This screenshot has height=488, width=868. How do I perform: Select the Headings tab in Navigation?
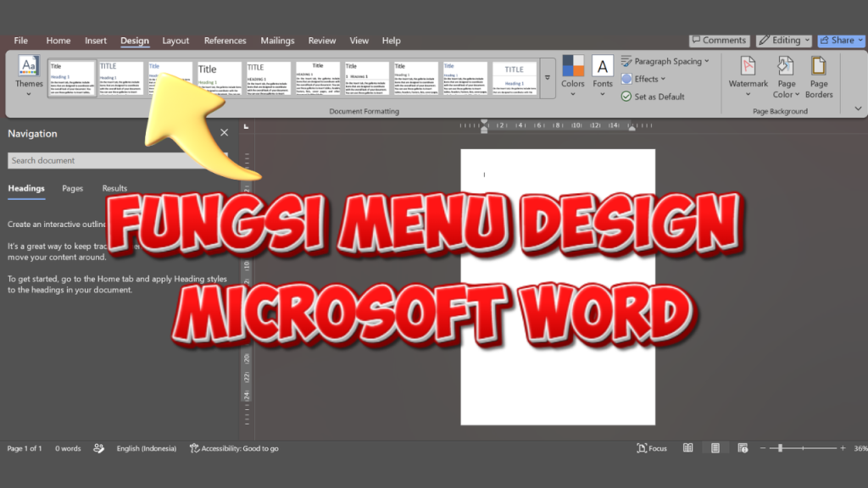point(26,189)
